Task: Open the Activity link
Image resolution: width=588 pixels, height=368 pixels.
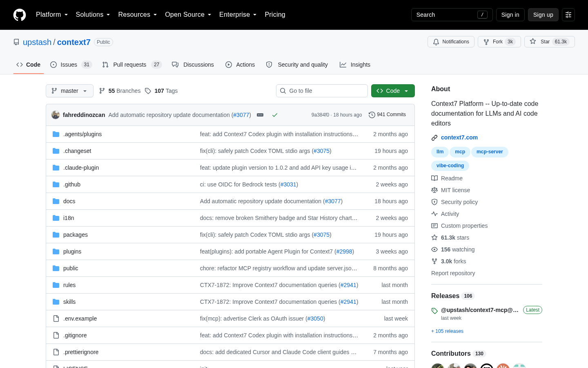Action: click(445, 214)
